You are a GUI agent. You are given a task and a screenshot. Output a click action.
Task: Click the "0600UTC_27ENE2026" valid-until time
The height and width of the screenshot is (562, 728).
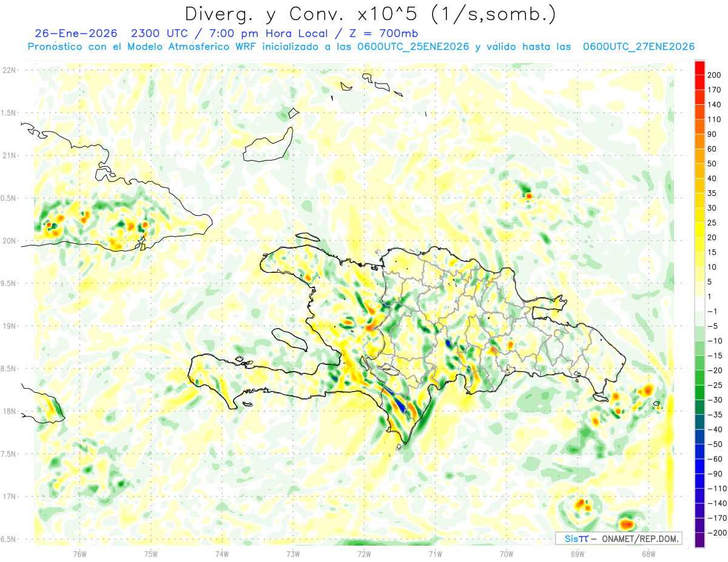(x=638, y=47)
